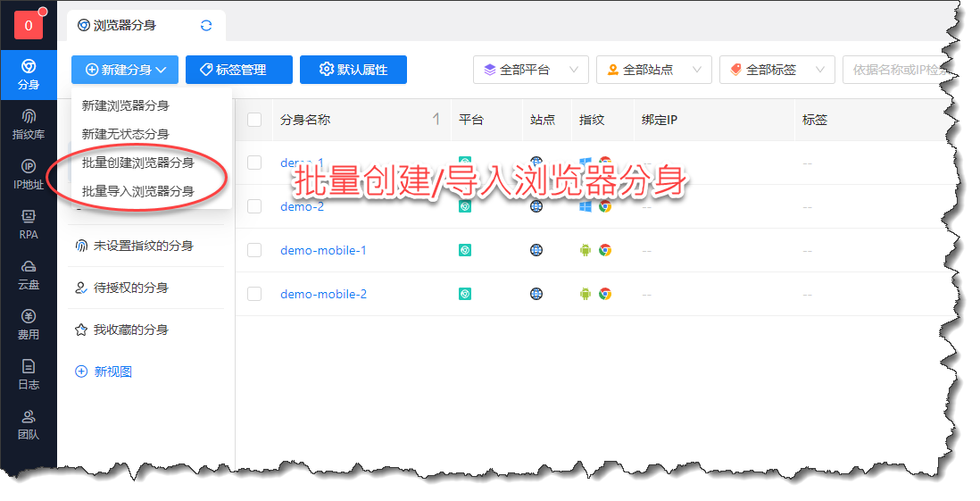980x501 pixels.
Task: Click platform icon in demo-mobile-2 row
Action: [x=464, y=294]
